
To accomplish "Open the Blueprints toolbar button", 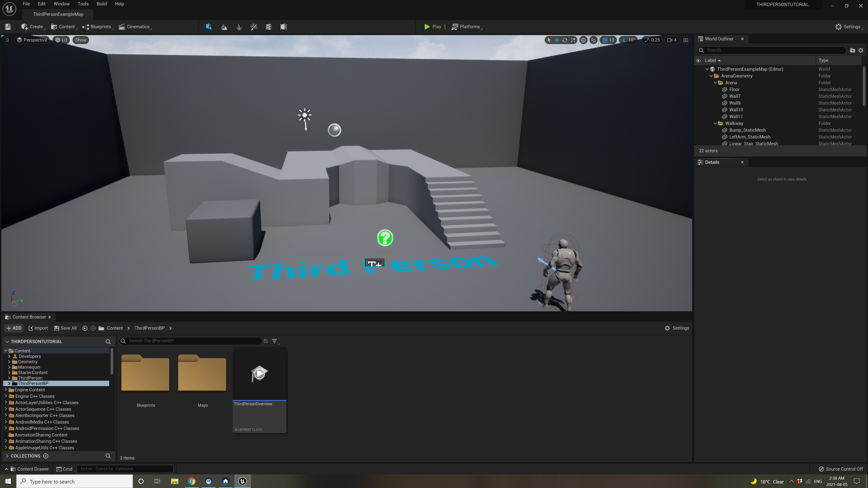I will [98, 27].
